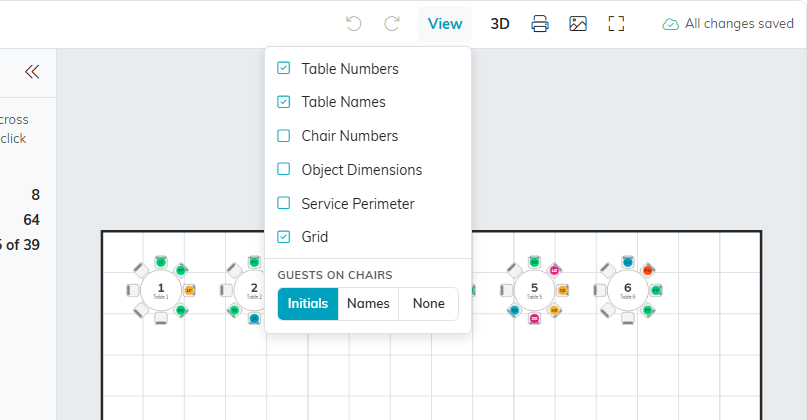The width and height of the screenshot is (807, 420).
Task: Click the "Chair Numbers" label text
Action: (x=350, y=136)
